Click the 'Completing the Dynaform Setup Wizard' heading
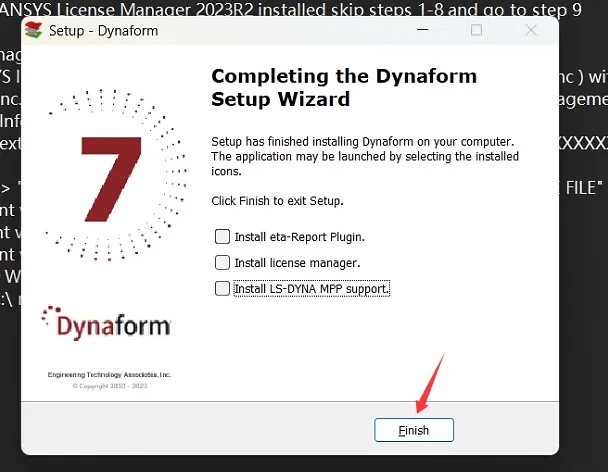 click(x=344, y=88)
